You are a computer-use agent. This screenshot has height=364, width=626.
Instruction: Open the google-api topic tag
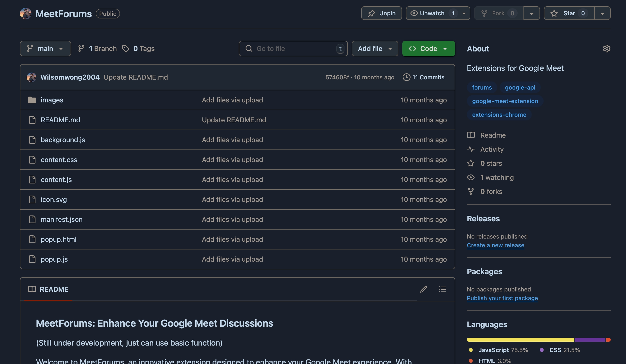(x=520, y=87)
